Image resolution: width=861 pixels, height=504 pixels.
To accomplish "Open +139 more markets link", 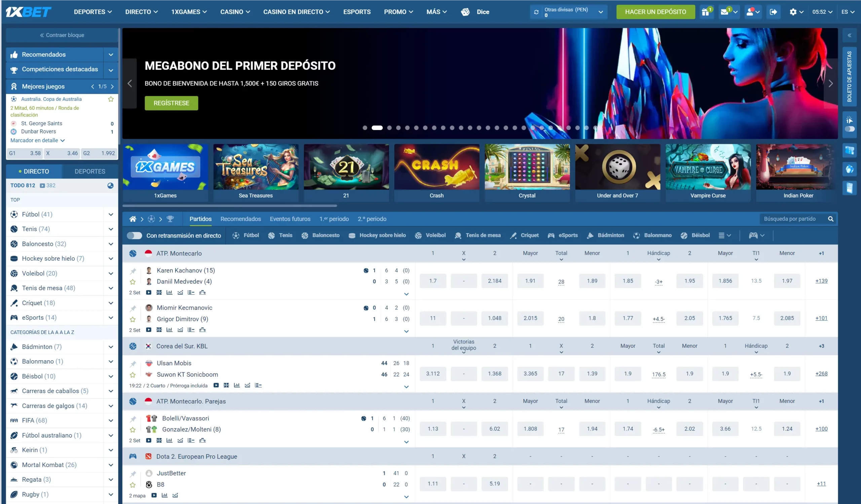I will pyautogui.click(x=821, y=281).
